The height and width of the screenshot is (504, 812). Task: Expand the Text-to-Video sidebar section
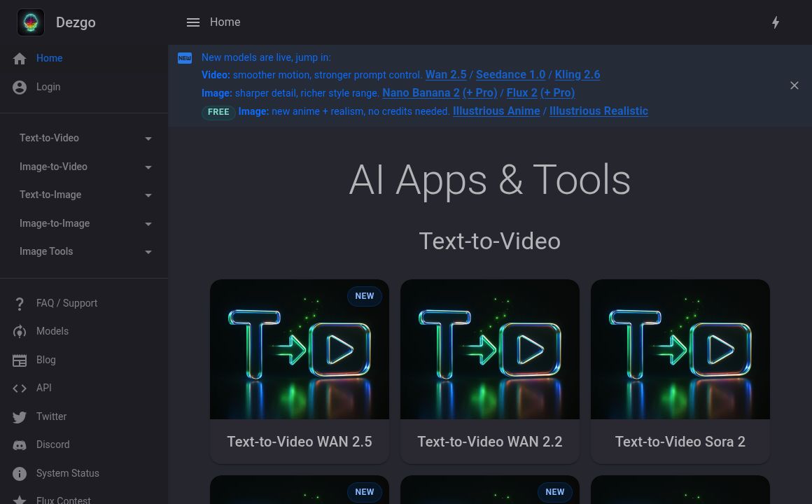tap(84, 138)
